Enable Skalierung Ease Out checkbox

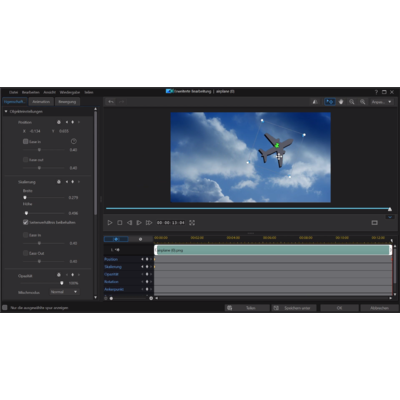pyautogui.click(x=25, y=253)
